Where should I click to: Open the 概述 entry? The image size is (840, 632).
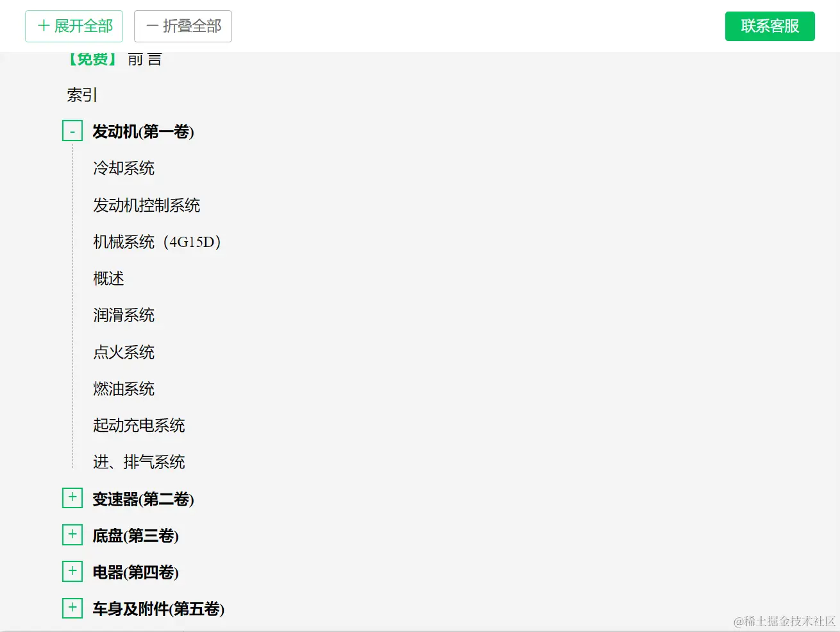click(108, 278)
